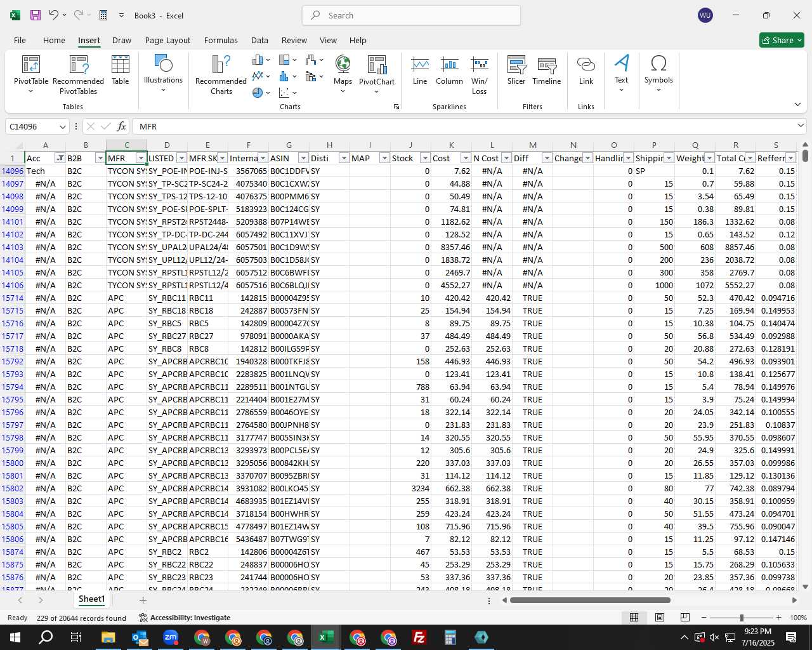Open the Stock column filter dropdown
This screenshot has width=812, height=650.
425,158
